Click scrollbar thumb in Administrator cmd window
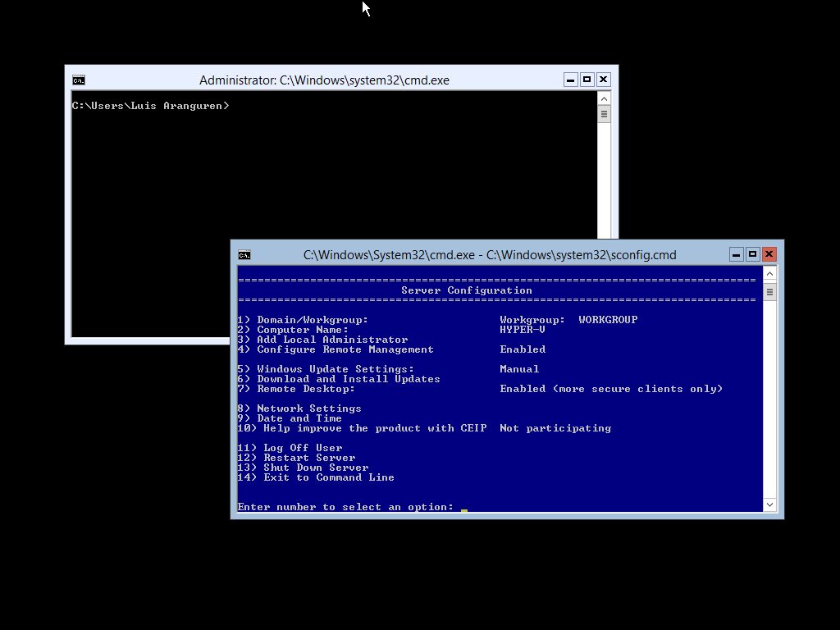 click(x=604, y=114)
